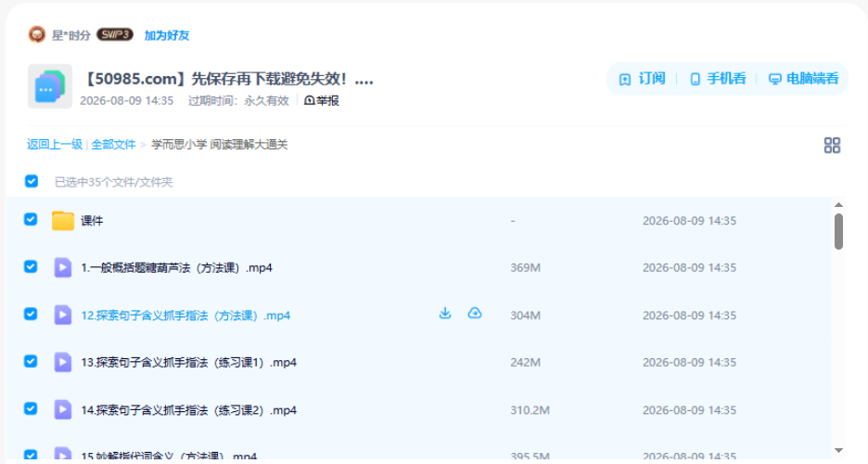The height and width of the screenshot is (464, 868).
Task: Click the video icon of 1.一般概括题糖葫芦法
Action: [x=62, y=267]
